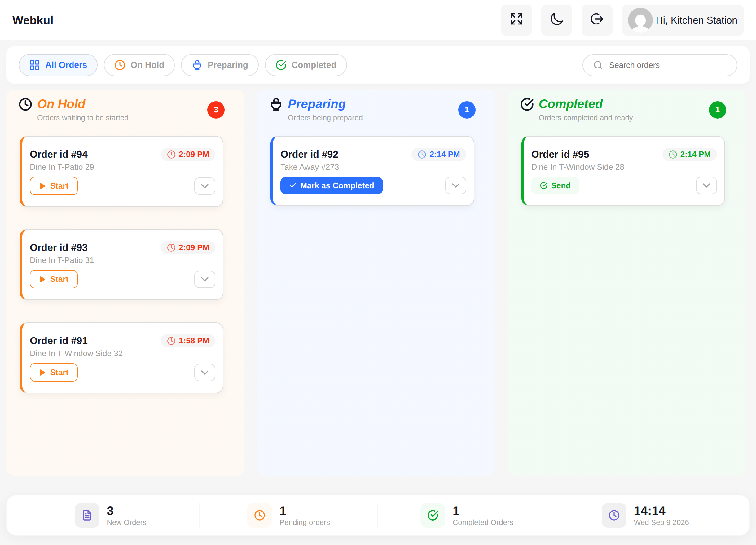Expand details of Order id #94

(205, 186)
